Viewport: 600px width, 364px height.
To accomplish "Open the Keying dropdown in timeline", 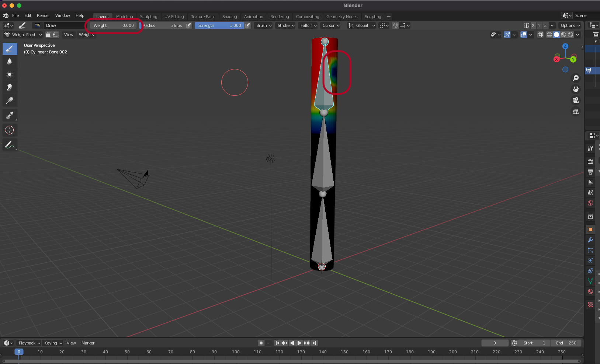I will [x=53, y=343].
